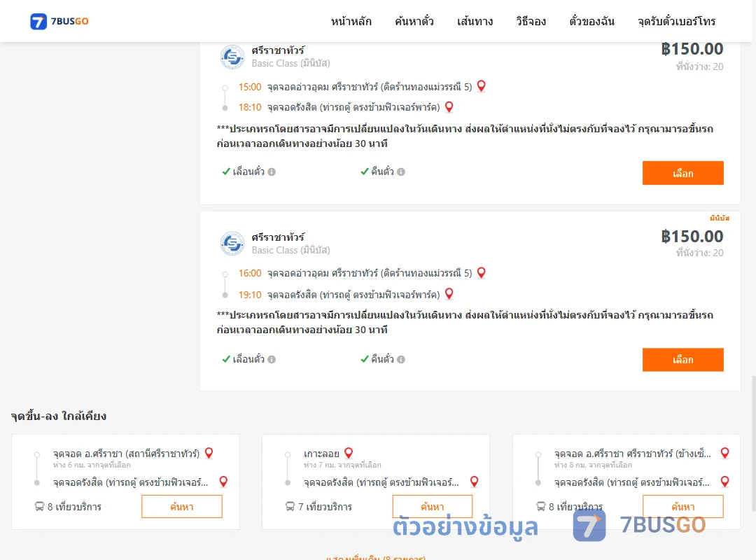
Task: Click the operator logo of the 16:00 trip
Action: pos(232,244)
